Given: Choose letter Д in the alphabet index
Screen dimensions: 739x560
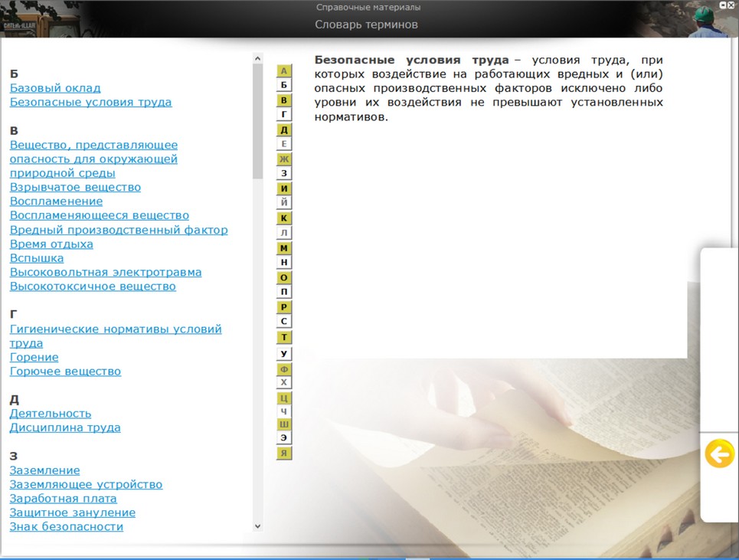Looking at the screenshot, I should click(x=284, y=130).
